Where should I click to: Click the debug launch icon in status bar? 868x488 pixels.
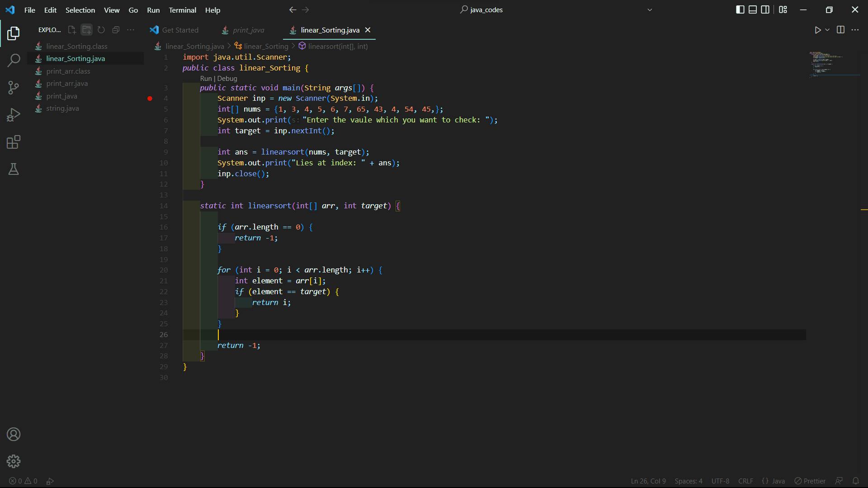50,481
